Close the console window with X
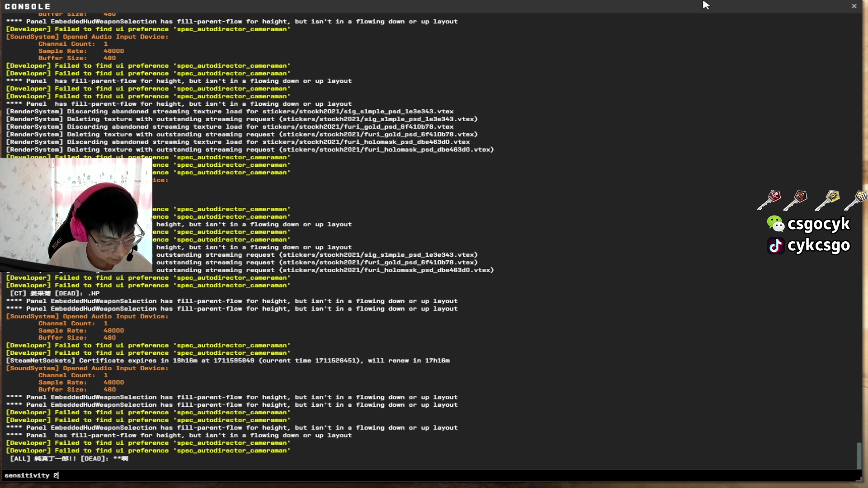Image resolution: width=868 pixels, height=488 pixels. point(854,6)
